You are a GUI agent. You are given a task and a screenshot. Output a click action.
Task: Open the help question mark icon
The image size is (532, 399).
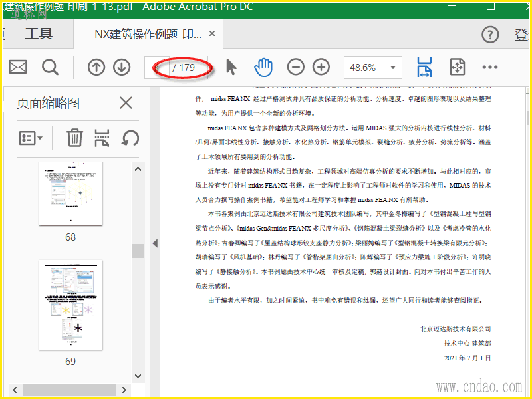coord(490,35)
